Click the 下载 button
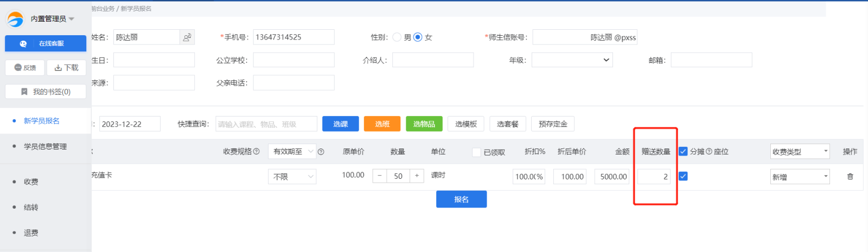The height and width of the screenshot is (252, 868). (x=66, y=68)
